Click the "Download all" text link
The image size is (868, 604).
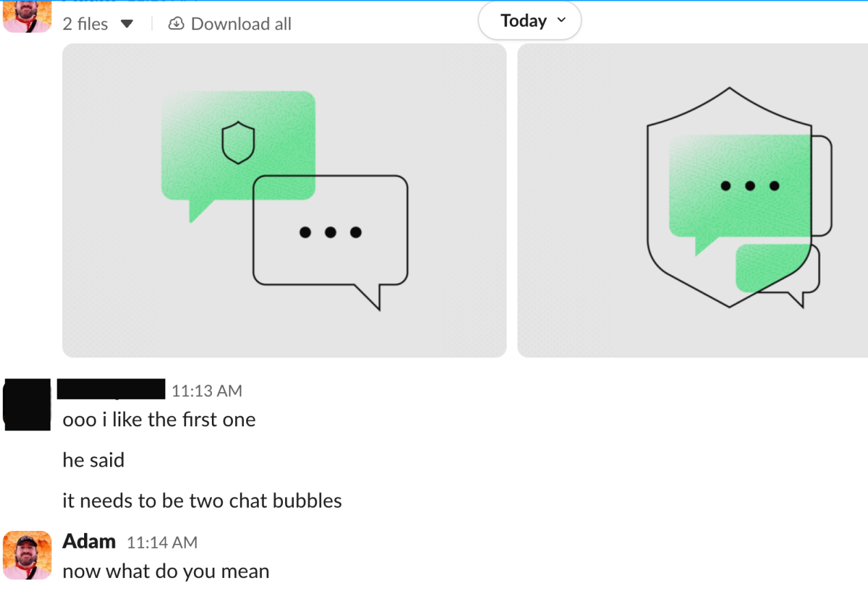(241, 24)
